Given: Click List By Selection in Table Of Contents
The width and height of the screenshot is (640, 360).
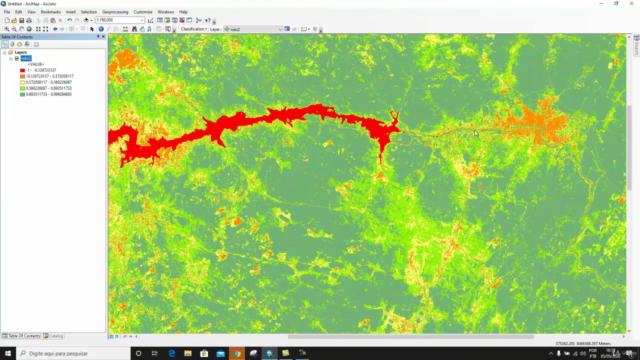Looking at the screenshot, I should pos(27,44).
